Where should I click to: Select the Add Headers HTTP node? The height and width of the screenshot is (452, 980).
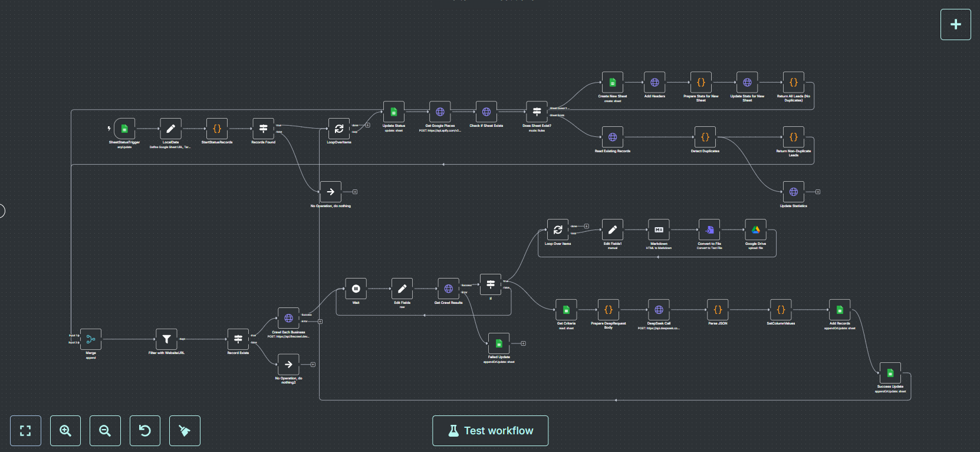(x=655, y=83)
